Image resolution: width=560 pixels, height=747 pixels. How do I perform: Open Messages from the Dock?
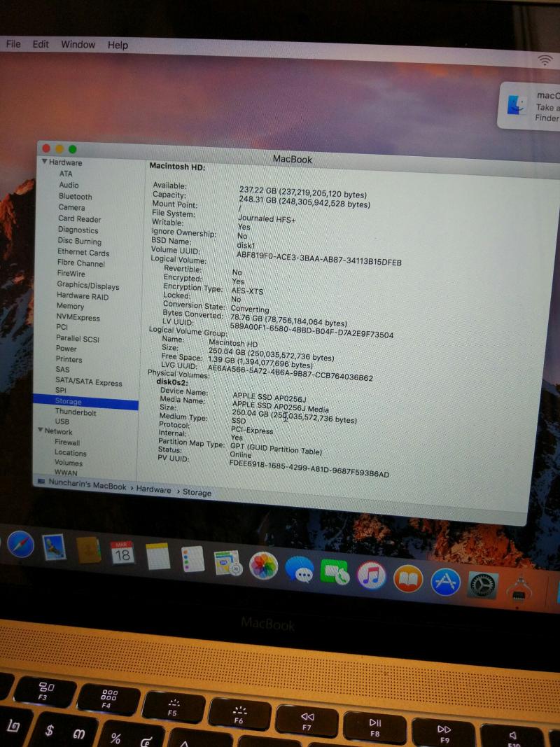[x=300, y=570]
